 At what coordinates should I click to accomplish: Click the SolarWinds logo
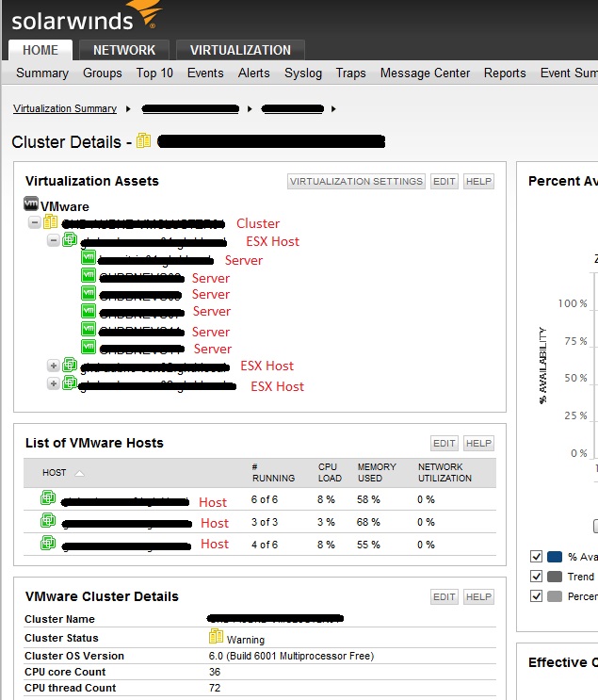86,17
